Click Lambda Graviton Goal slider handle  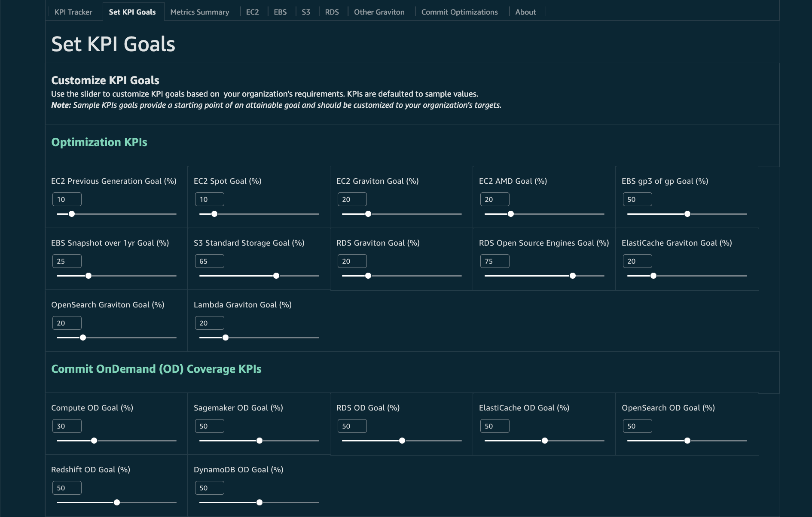226,338
